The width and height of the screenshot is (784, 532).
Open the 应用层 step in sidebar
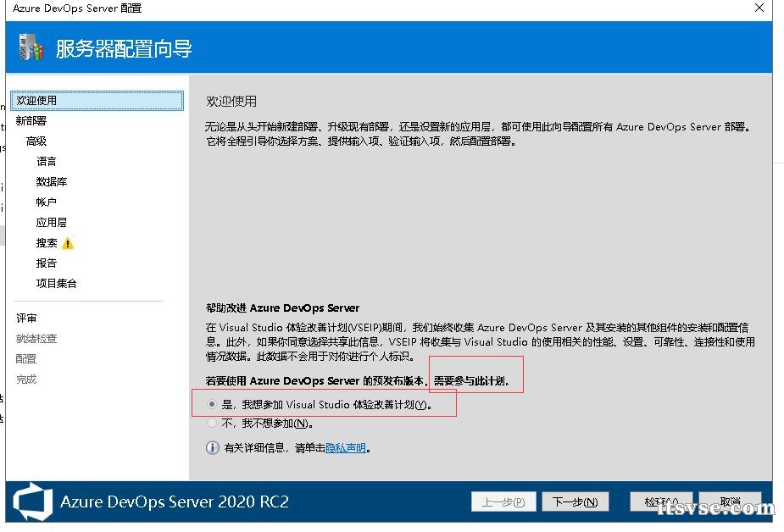pyautogui.click(x=52, y=222)
